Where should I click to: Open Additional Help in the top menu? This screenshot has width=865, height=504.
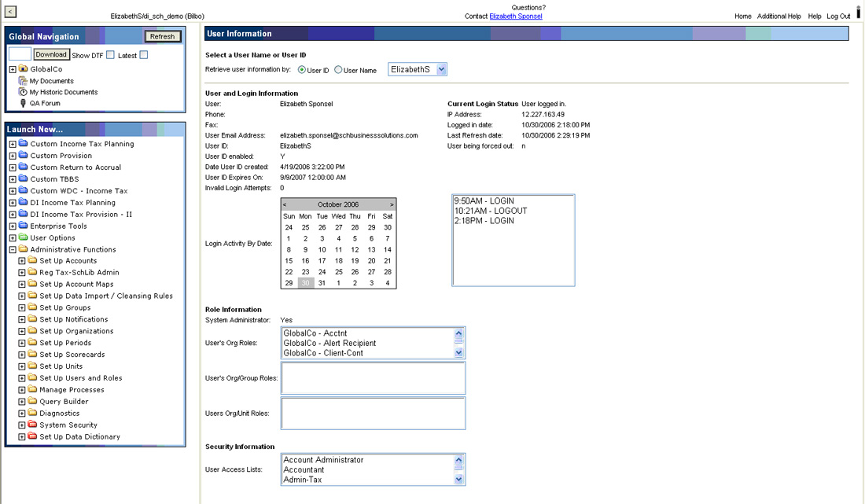778,16
